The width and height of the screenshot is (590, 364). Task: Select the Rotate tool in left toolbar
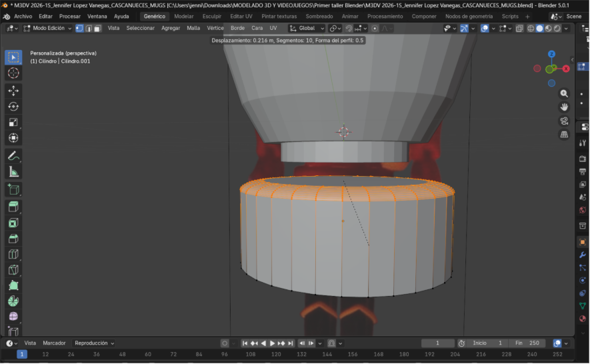tap(13, 106)
